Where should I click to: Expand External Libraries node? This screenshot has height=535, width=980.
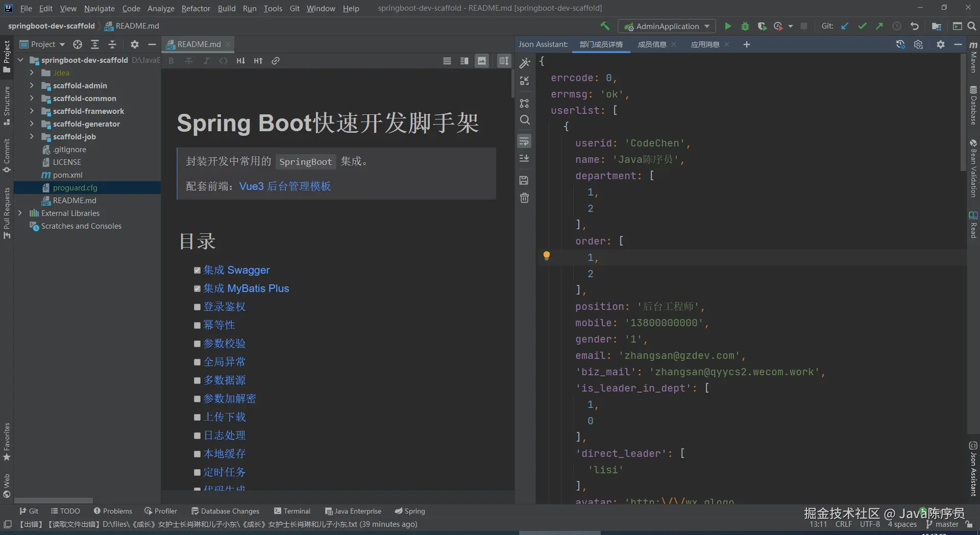(x=20, y=213)
